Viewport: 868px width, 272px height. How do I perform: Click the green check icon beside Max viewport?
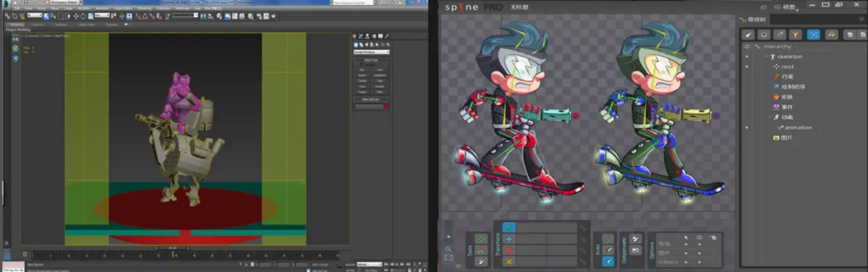point(15,49)
